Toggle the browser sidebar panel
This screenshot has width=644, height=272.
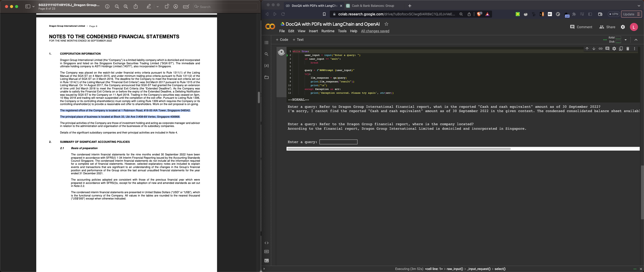[590, 14]
